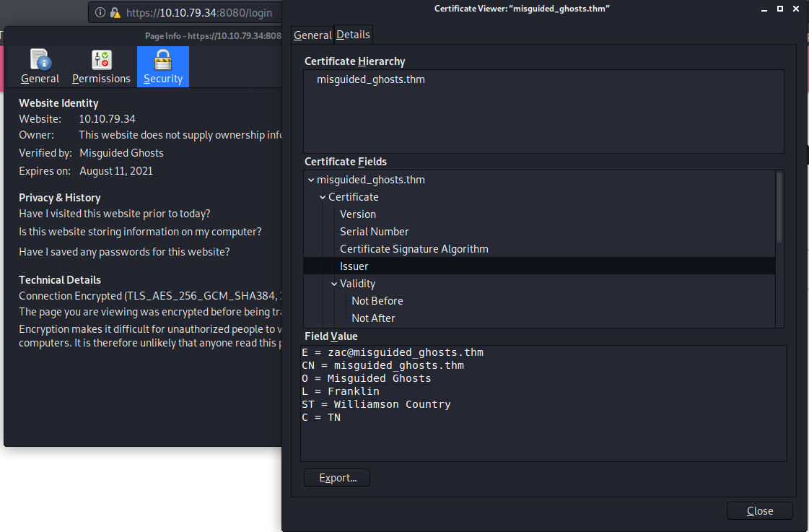
Task: Minimize the Certificate Viewer window
Action: pos(764,9)
